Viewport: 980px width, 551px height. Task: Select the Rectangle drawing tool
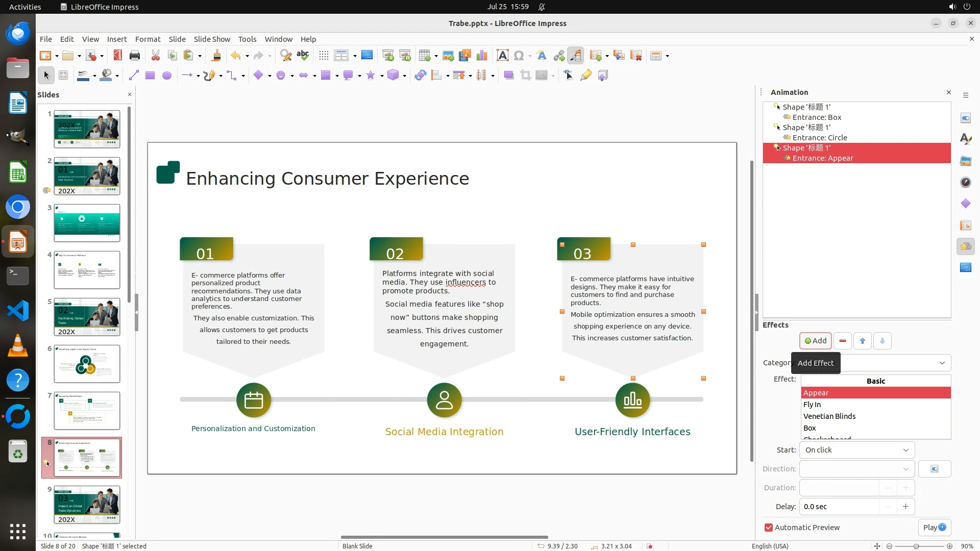(x=150, y=76)
